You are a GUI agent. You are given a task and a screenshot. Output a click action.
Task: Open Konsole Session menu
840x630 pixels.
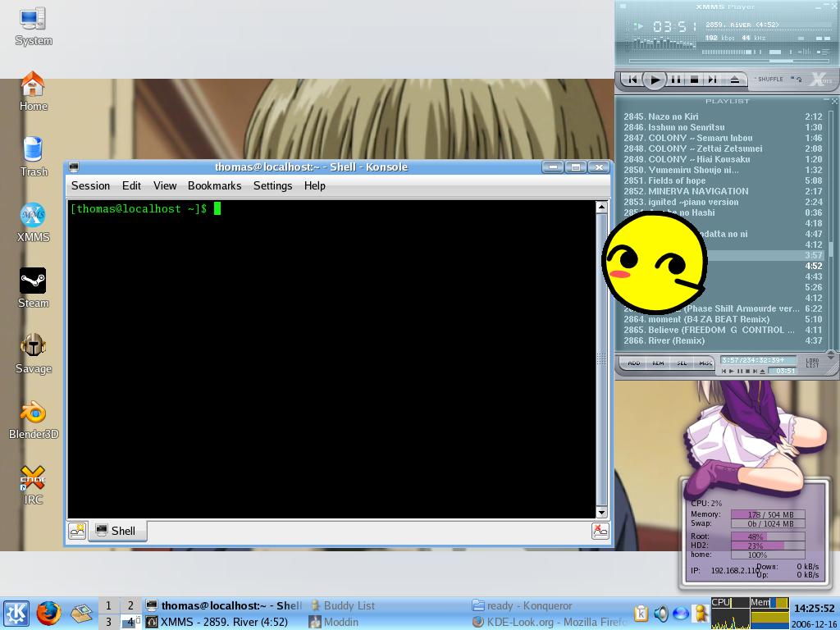pyautogui.click(x=90, y=186)
